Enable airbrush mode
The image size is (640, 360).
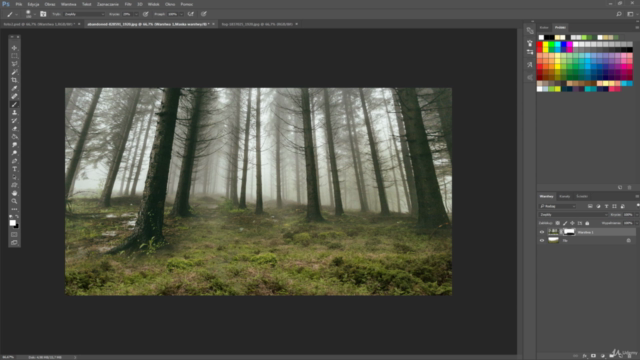click(191, 14)
